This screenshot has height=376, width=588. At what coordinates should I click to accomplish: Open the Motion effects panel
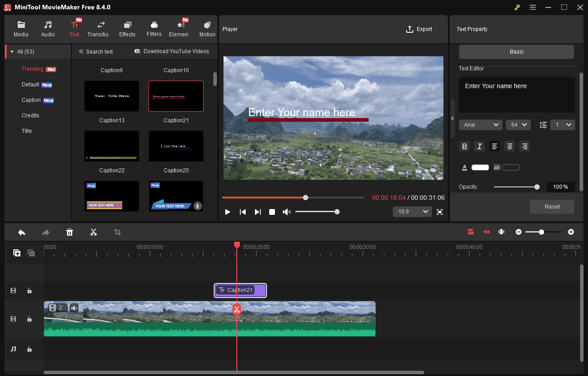(x=207, y=28)
